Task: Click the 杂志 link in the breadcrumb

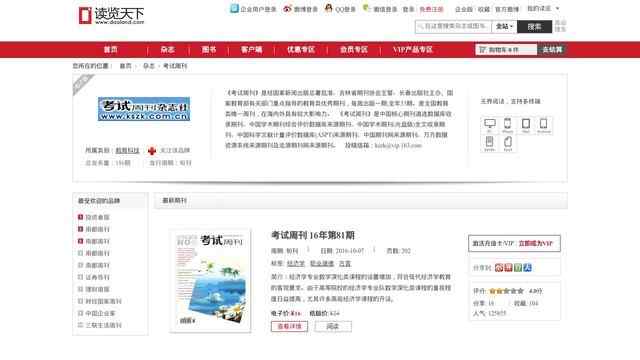Action: 149,66
